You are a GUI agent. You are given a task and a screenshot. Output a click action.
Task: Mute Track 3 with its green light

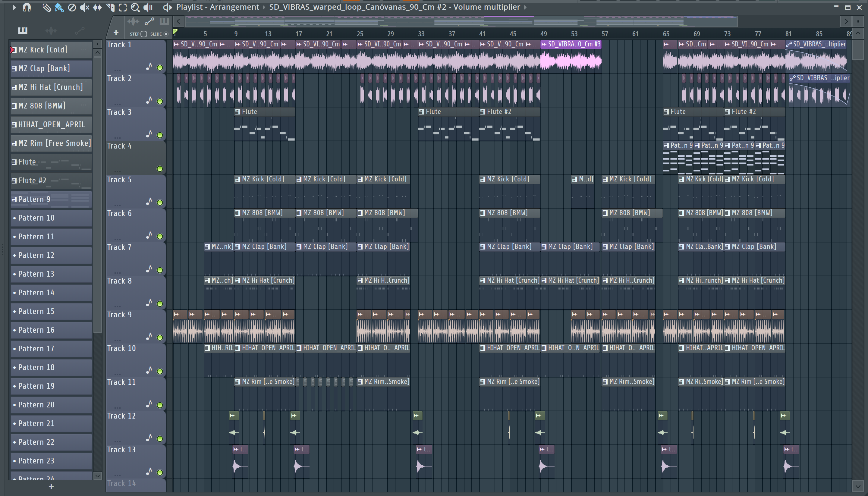(160, 135)
